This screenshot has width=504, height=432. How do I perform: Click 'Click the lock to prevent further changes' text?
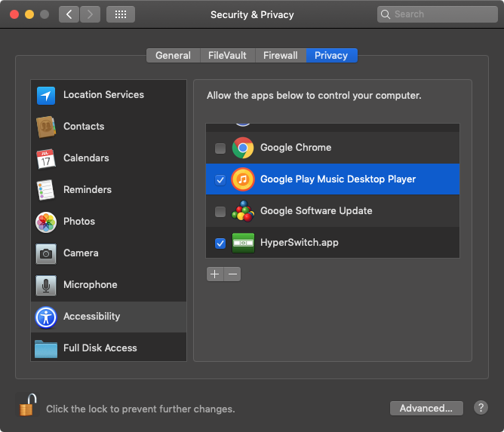pos(140,409)
